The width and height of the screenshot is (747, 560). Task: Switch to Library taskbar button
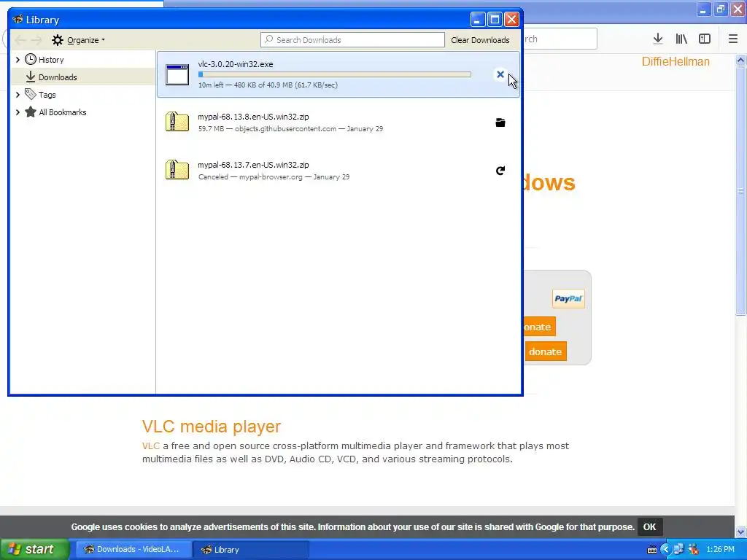251,549
